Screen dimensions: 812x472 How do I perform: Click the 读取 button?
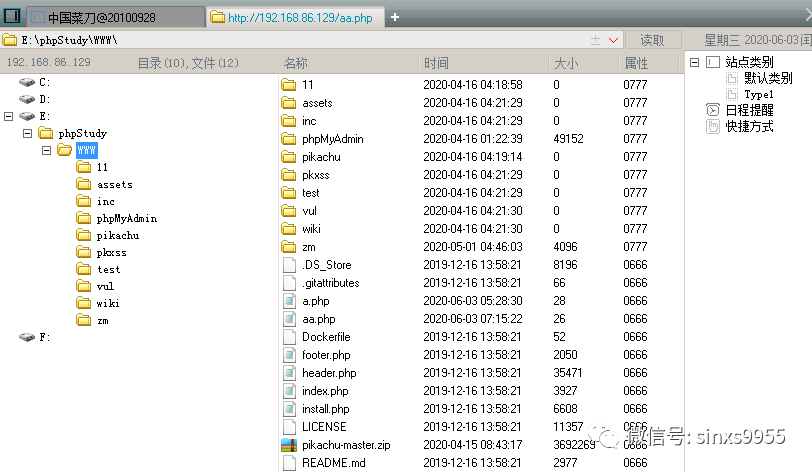652,40
